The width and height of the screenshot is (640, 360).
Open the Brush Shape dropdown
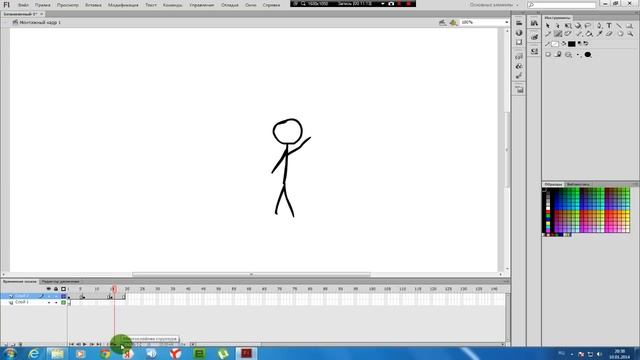tap(588, 54)
